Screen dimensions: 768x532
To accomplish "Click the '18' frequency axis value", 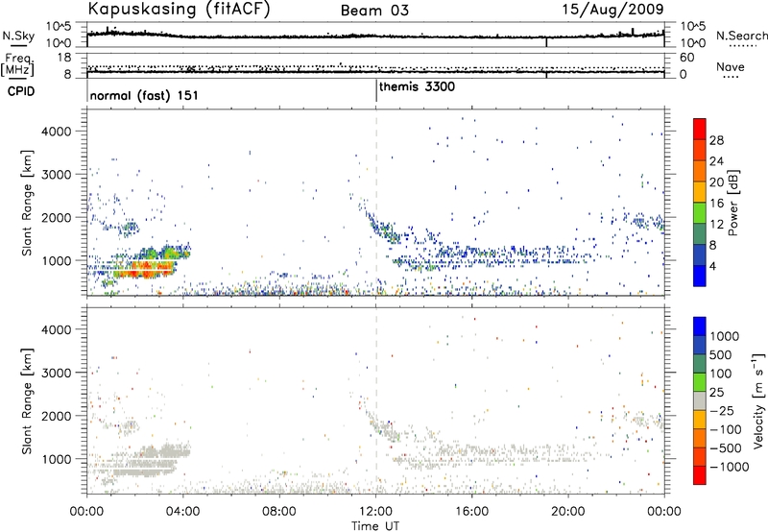I will tap(64, 58).
